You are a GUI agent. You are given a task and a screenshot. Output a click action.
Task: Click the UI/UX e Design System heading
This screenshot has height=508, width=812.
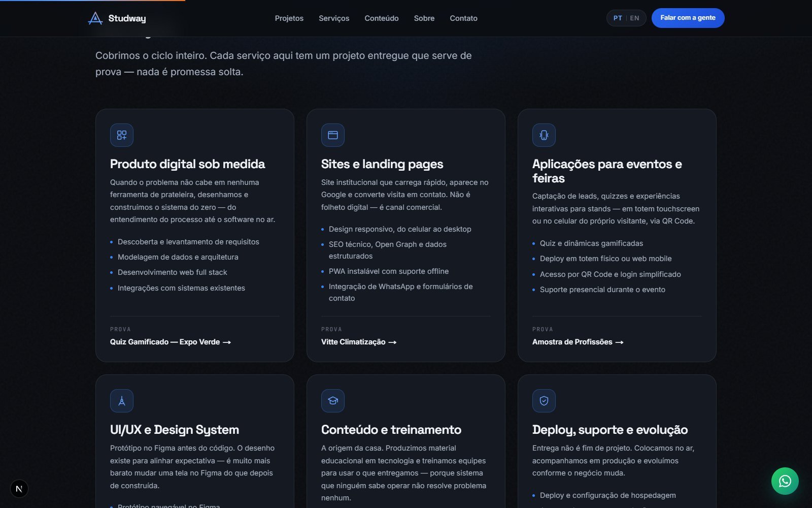point(175,430)
